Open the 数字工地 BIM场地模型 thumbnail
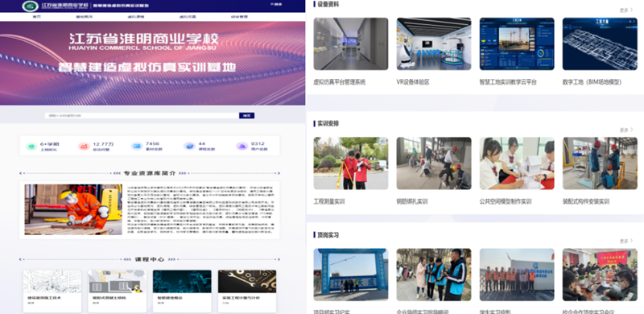Screen dimensions: 644x314 pyautogui.click(x=600, y=44)
